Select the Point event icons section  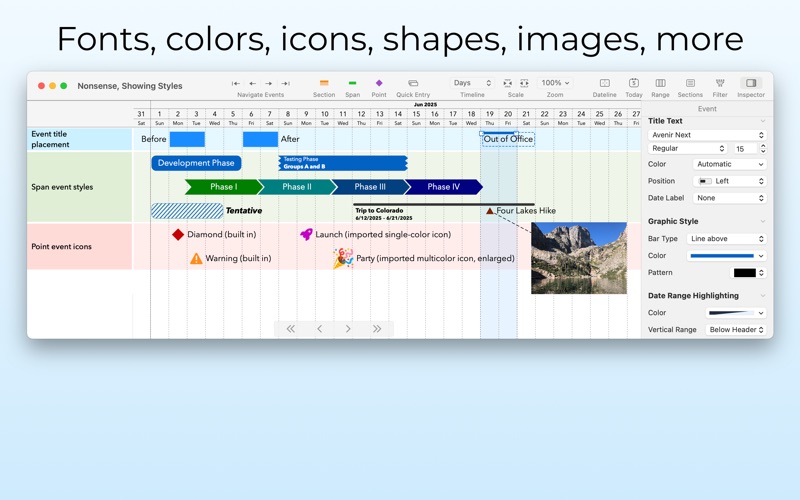tap(80, 246)
